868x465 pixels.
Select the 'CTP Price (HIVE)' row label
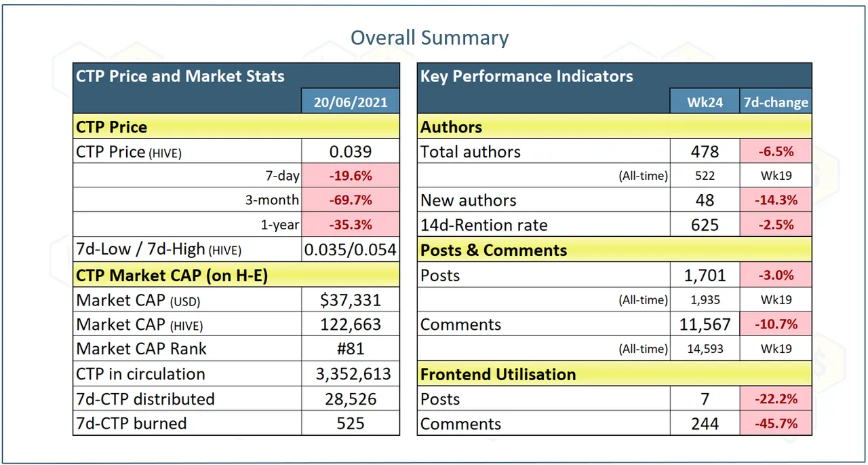tap(129, 152)
